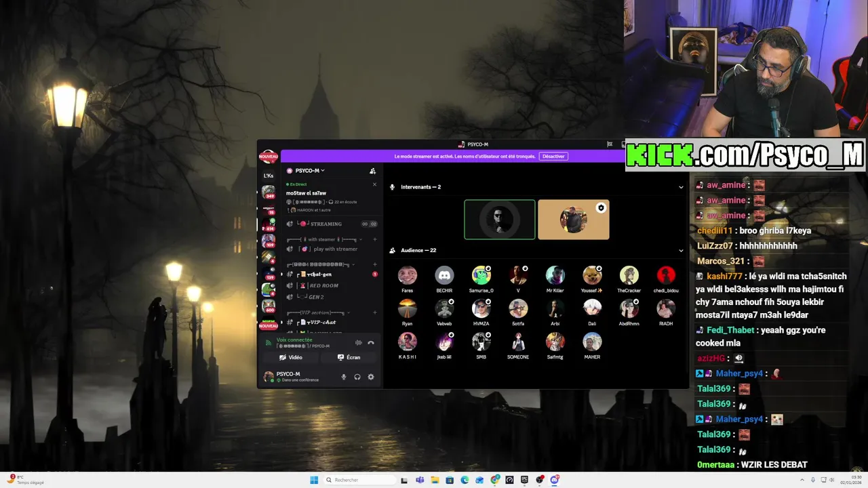Select the green-bordered speaker tile

(x=500, y=220)
